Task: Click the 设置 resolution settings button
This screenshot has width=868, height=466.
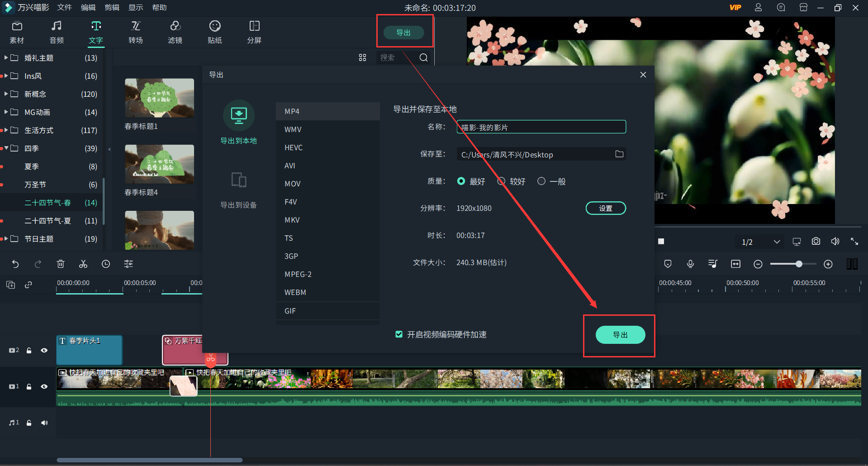Action: pyautogui.click(x=606, y=208)
